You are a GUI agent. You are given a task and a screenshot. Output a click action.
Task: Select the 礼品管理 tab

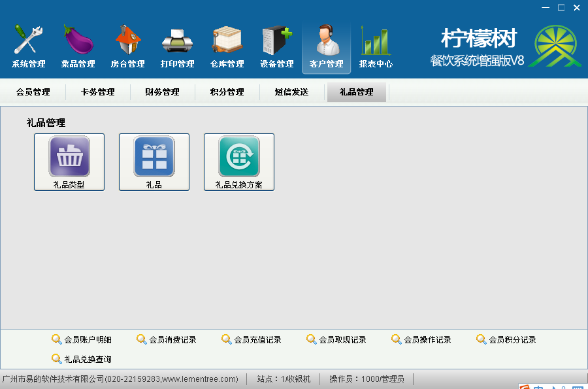coord(356,92)
